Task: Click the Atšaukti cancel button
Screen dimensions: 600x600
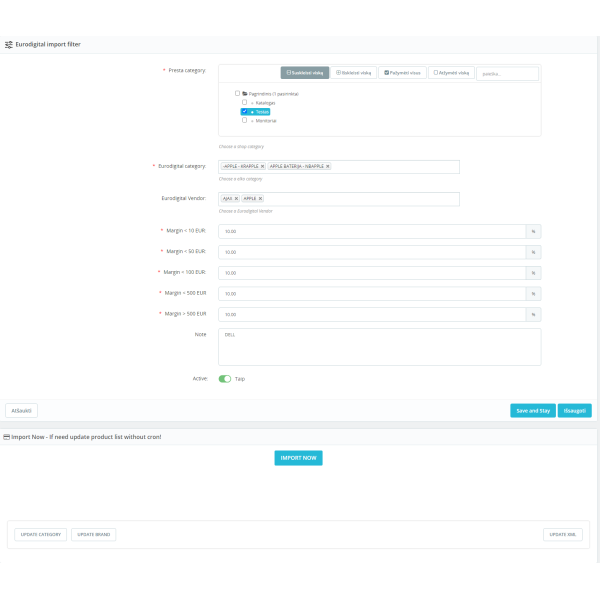Action: 21,411
